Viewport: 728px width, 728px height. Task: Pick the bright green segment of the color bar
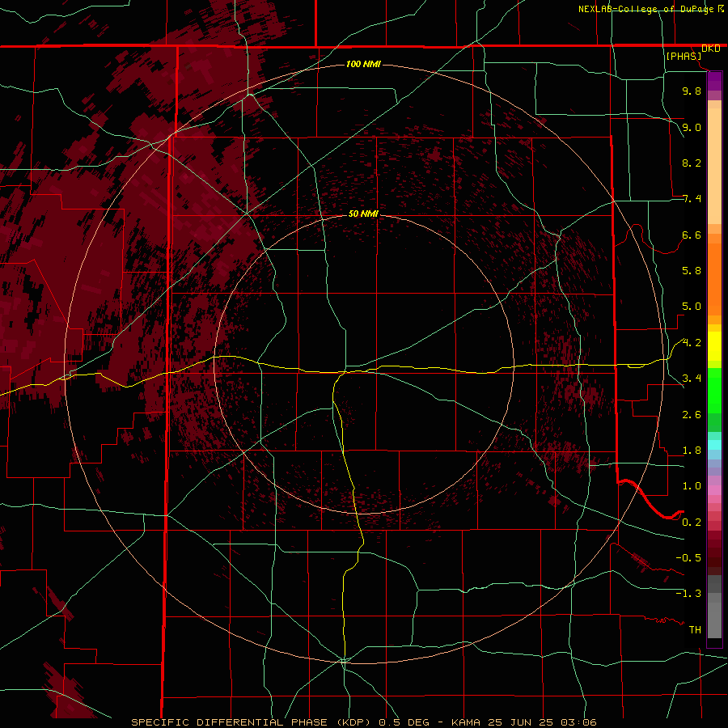point(714,391)
